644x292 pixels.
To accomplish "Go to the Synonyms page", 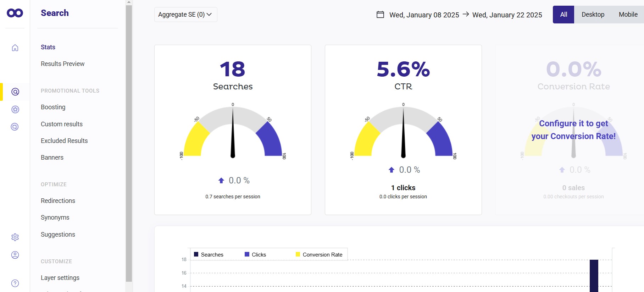I will pos(55,217).
